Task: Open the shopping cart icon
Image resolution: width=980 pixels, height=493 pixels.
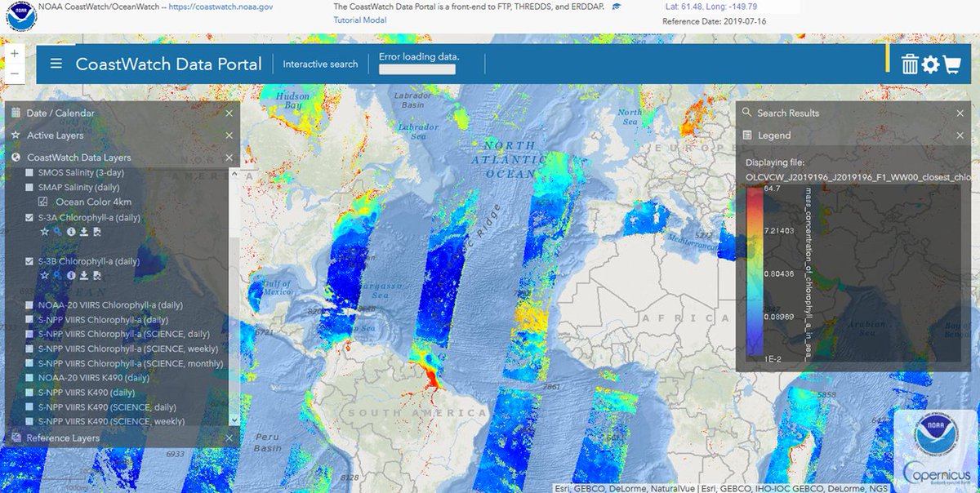Action: [x=951, y=64]
